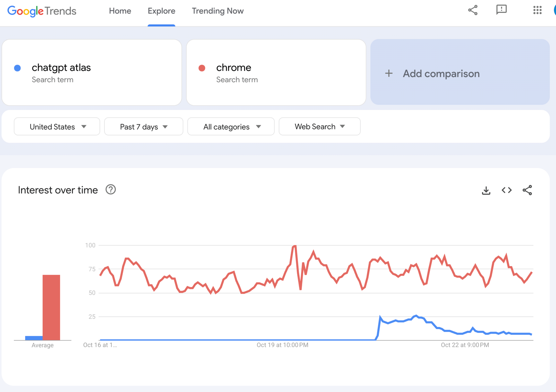Share the Interest over time chart
Screen dimensions: 556x392
click(x=527, y=190)
